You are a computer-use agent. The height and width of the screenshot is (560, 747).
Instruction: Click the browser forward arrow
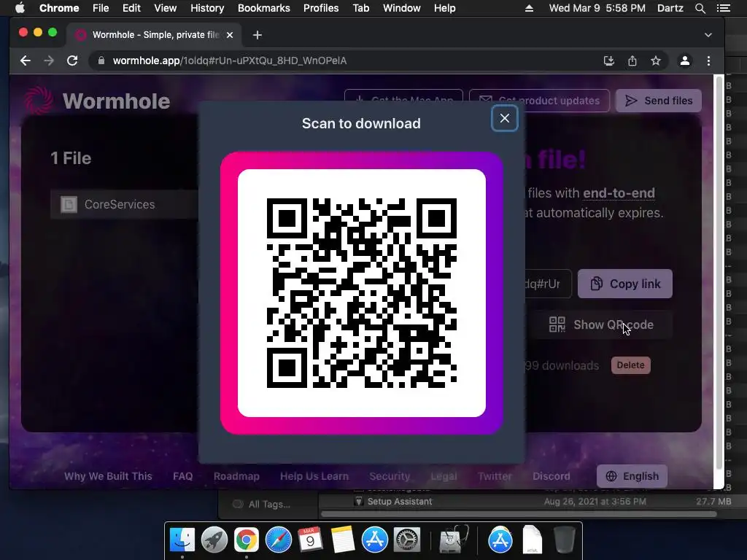click(49, 61)
